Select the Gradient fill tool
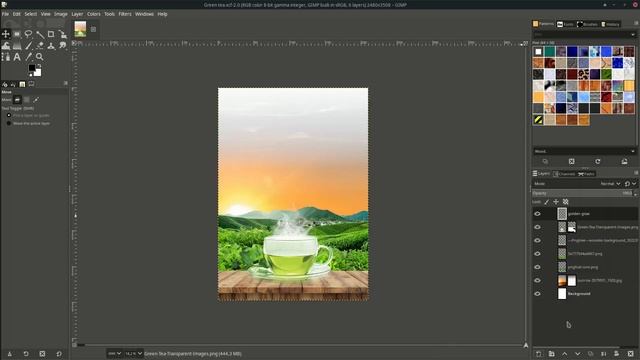Viewport: 640px width, 360px height. point(17,46)
